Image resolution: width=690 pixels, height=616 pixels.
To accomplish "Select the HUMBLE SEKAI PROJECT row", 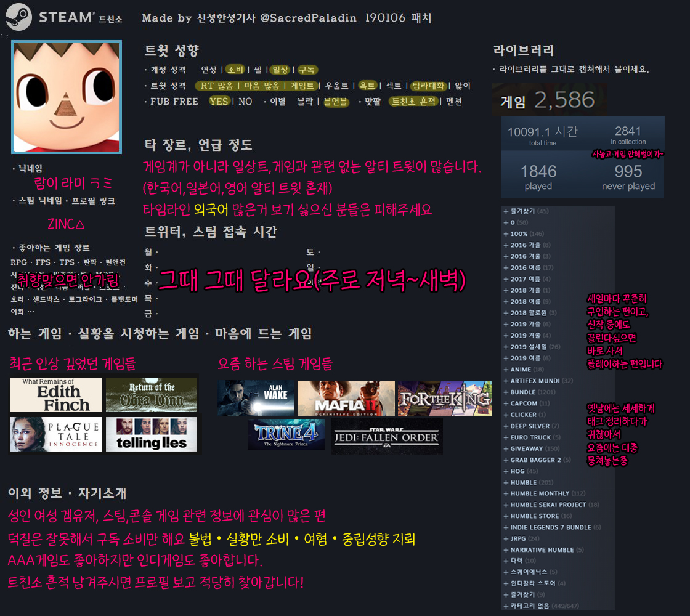I will click(551, 505).
